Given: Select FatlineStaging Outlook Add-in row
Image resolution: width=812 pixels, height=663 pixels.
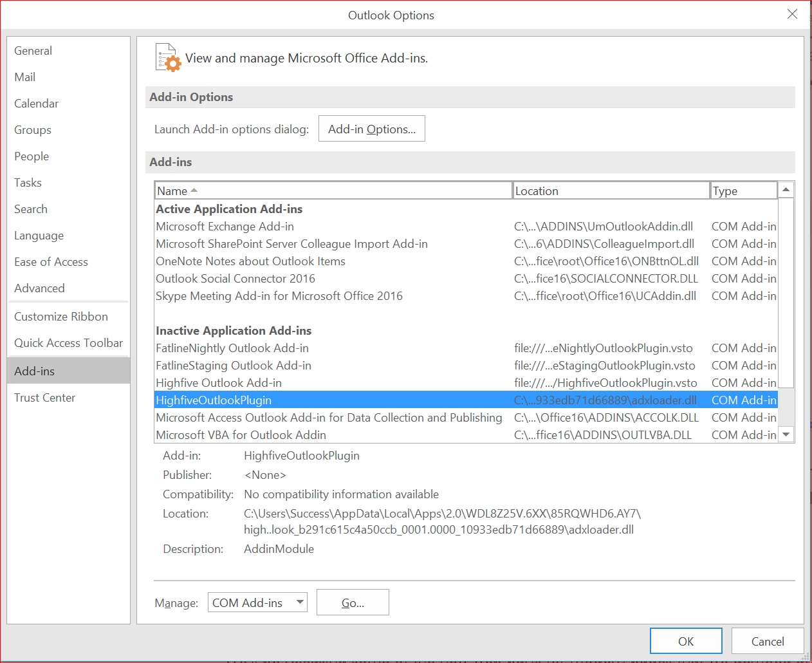Looking at the screenshot, I should point(466,366).
